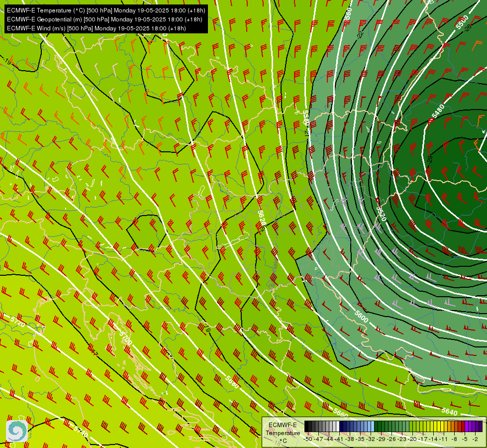Image resolution: width=487 pixels, height=448 pixels.
Task: Click the 5680 geopotential contour label
Action: point(232,382)
